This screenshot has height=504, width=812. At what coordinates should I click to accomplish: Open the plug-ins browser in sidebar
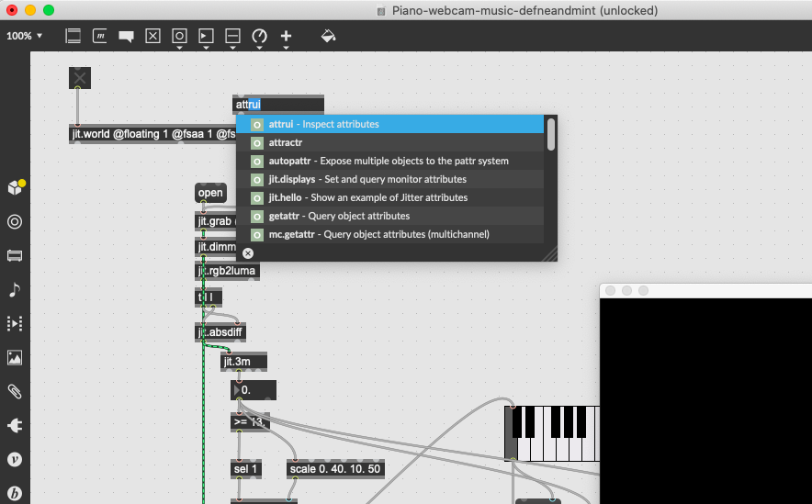(x=15, y=425)
